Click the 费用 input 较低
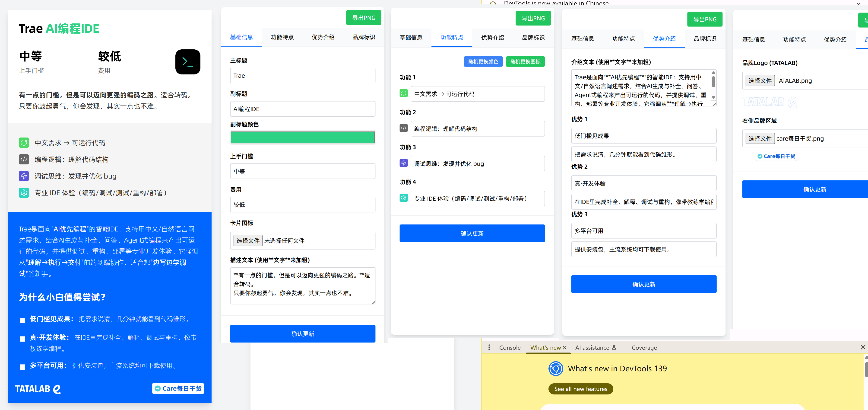 pyautogui.click(x=303, y=205)
